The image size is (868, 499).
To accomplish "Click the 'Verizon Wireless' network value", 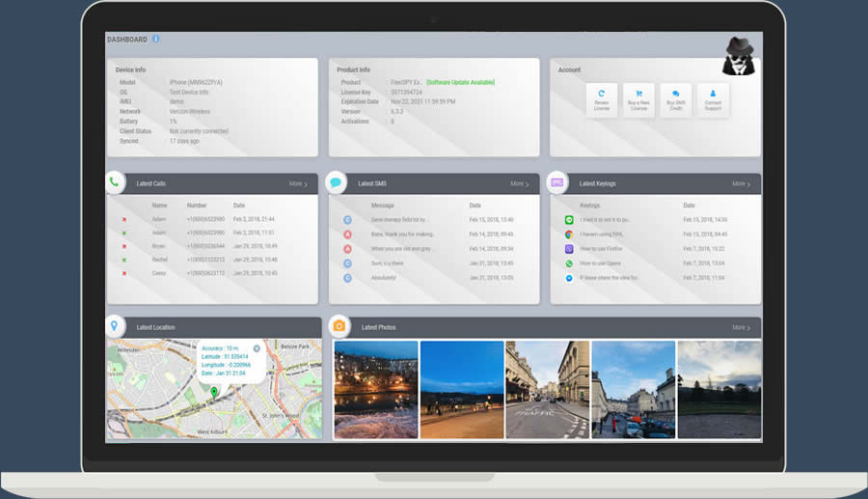I will [190, 111].
